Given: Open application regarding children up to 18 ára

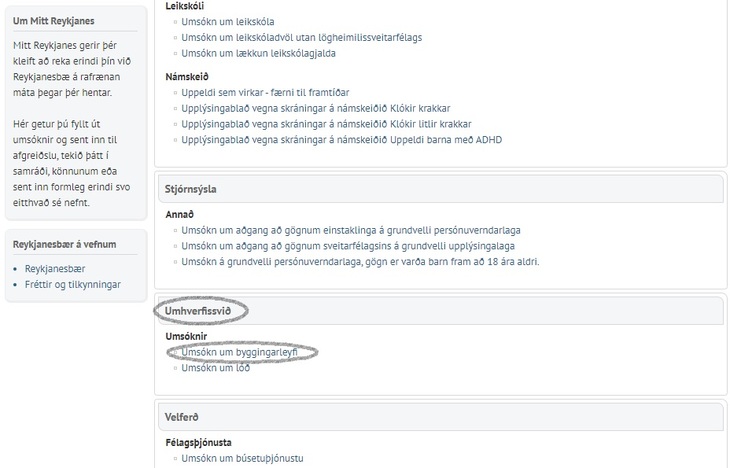Looking at the screenshot, I should coord(360,262).
